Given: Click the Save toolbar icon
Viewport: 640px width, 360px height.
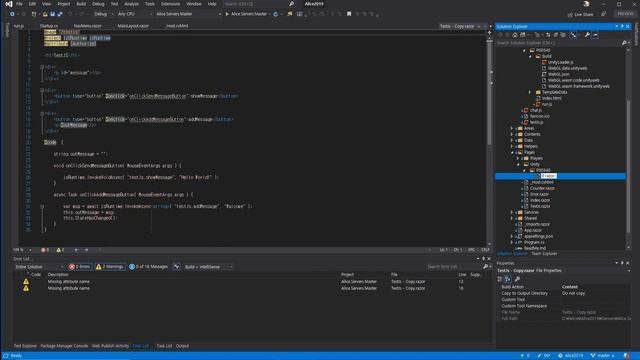Looking at the screenshot, I should (x=52, y=14).
